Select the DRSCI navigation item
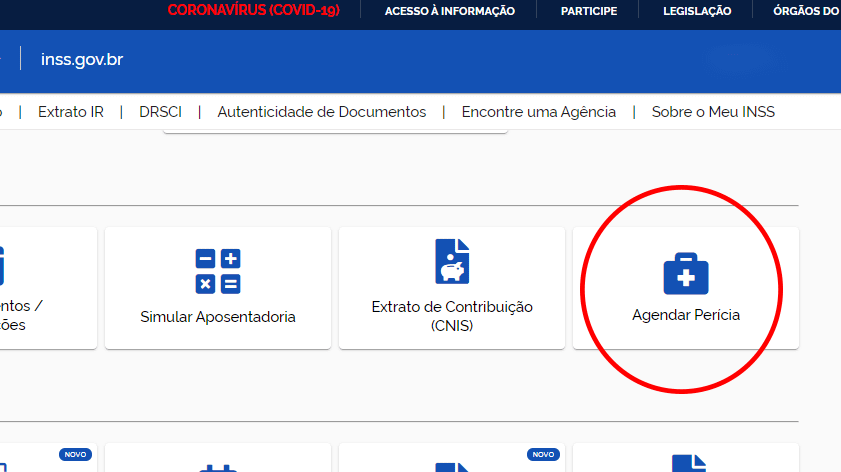Viewport: 841px width, 472px height. tap(160, 112)
